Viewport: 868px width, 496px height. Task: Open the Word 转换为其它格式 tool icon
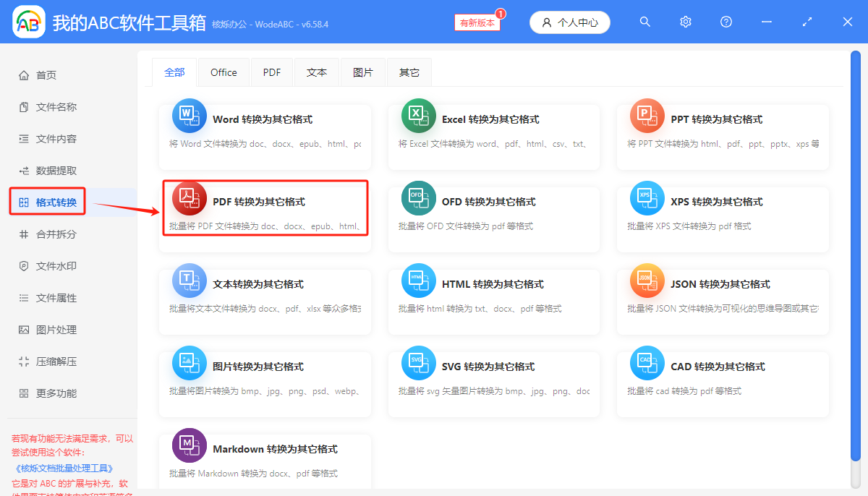tap(189, 115)
